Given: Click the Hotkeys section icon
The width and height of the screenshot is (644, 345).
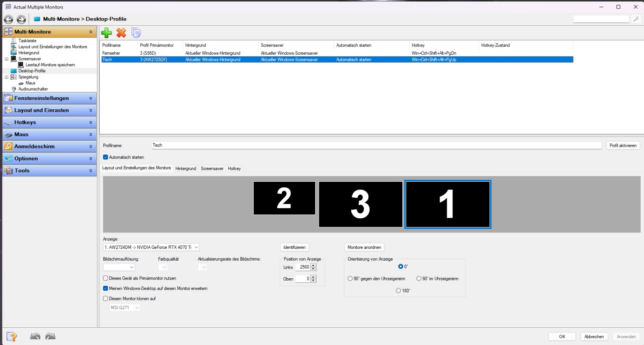Looking at the screenshot, I should coord(8,122).
